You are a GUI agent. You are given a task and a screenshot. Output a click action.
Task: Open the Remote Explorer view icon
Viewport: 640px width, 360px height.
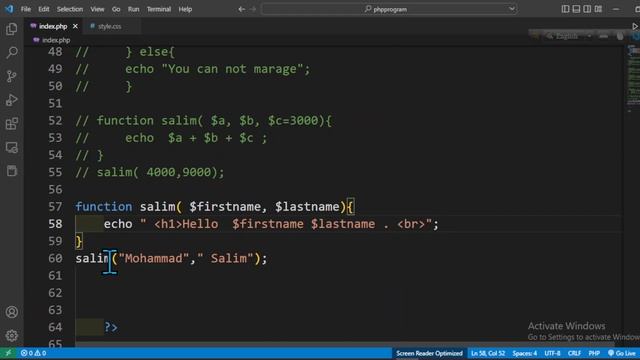point(12,147)
